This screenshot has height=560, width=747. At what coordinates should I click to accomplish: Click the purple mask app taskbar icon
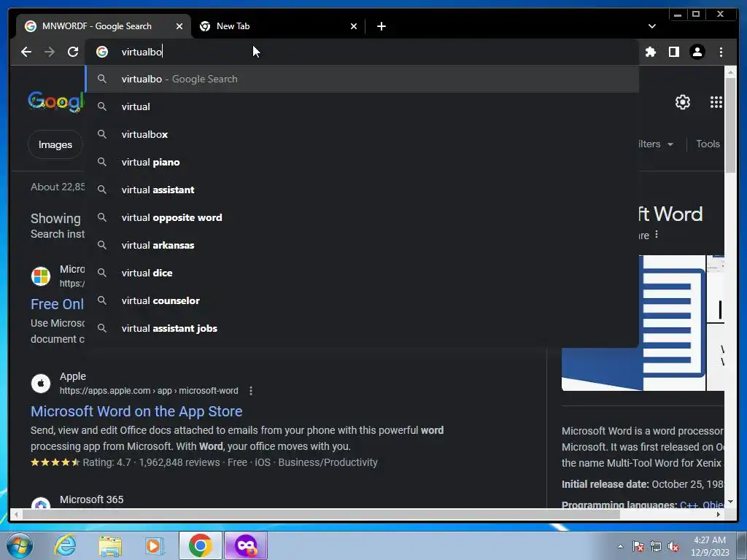(x=246, y=545)
